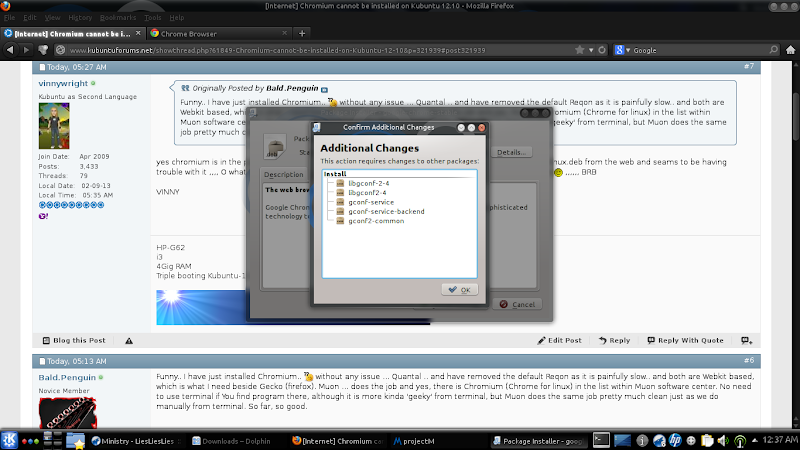The image size is (800, 450).
Task: Open Details in the Package Installer window
Action: click(511, 152)
